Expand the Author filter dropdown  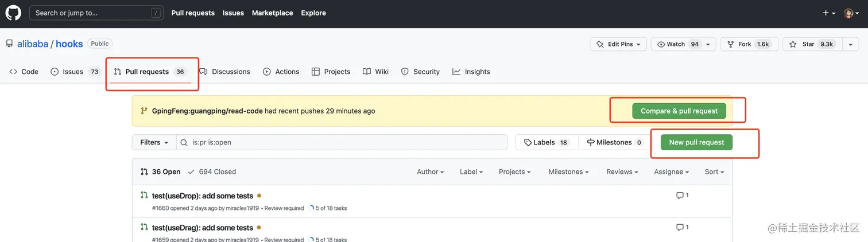click(431, 171)
